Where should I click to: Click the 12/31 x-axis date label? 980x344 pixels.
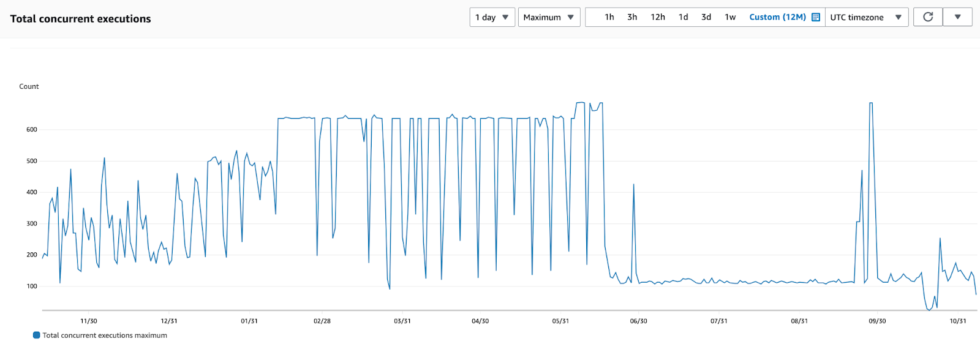tap(169, 321)
